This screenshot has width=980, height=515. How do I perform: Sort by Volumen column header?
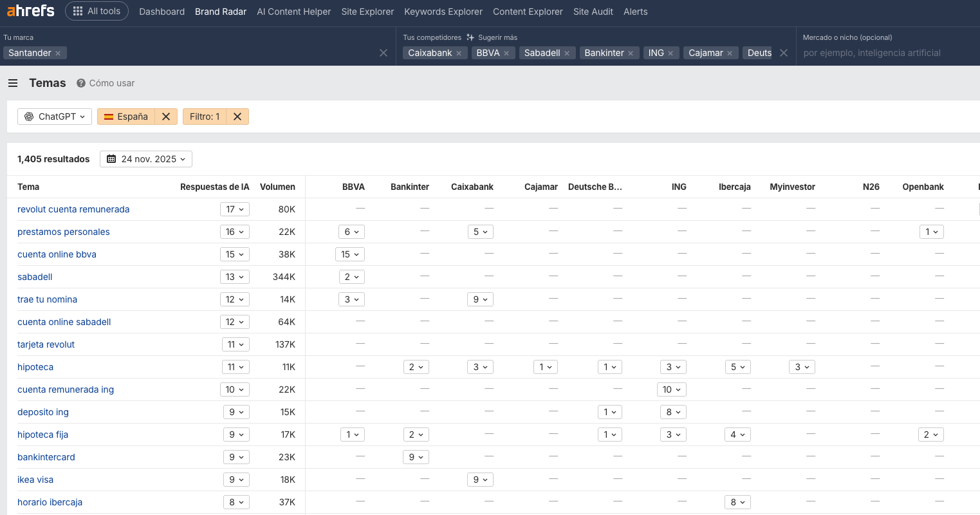pos(277,187)
